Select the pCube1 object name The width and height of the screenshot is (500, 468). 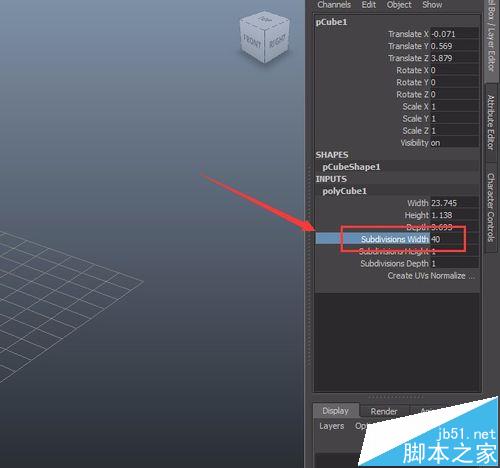click(331, 22)
